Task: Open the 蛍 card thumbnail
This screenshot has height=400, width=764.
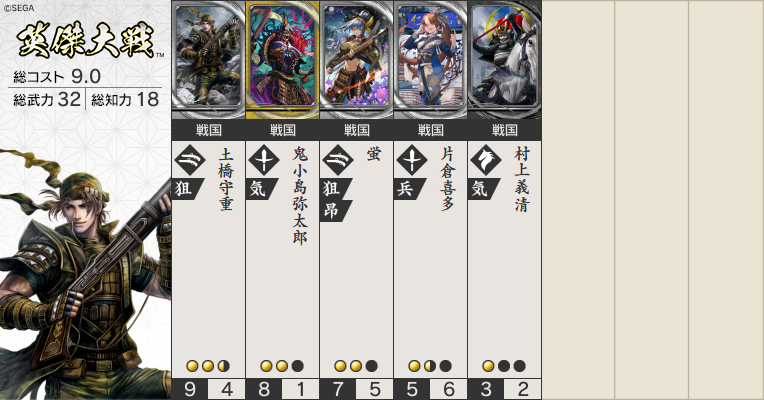Action: (x=357, y=59)
